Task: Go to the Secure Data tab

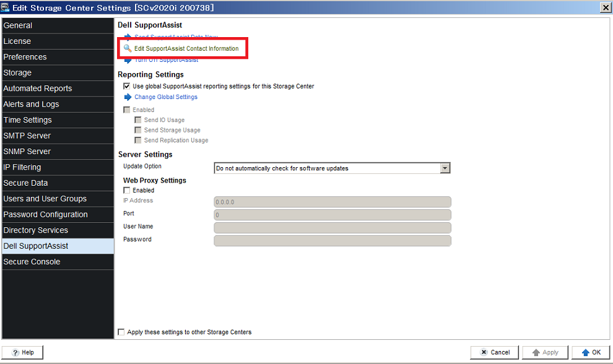Action: [x=58, y=183]
